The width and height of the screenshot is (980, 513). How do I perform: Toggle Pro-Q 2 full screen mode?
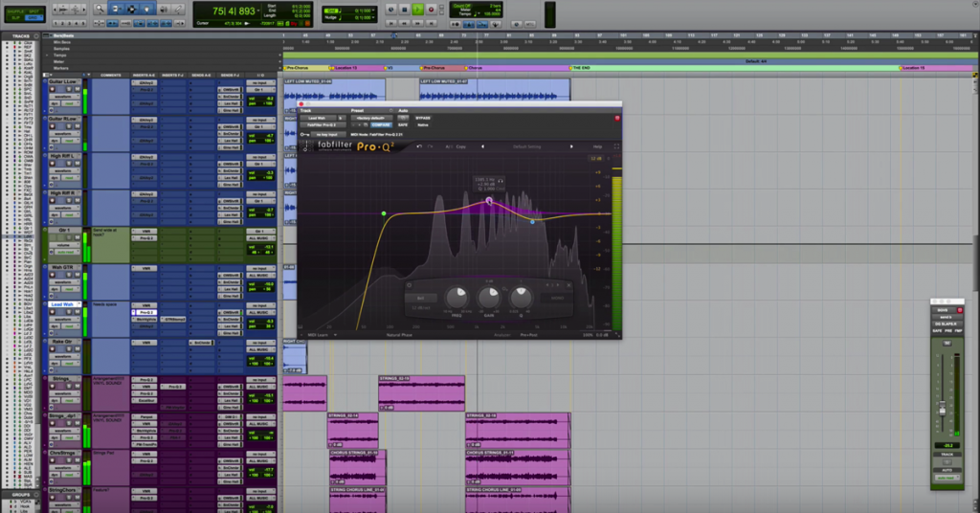[x=616, y=146]
